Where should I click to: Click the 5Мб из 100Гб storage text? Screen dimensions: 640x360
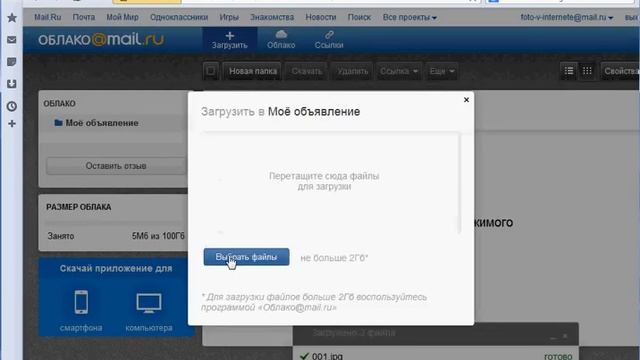[x=158, y=236]
